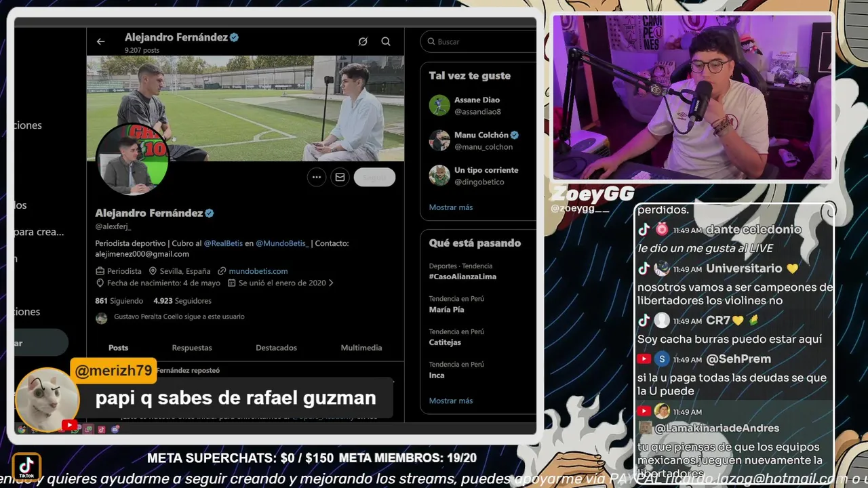This screenshot has width=868, height=488.
Task: Click the 'papi q sabes de rafael guzman' message
Action: tap(235, 398)
